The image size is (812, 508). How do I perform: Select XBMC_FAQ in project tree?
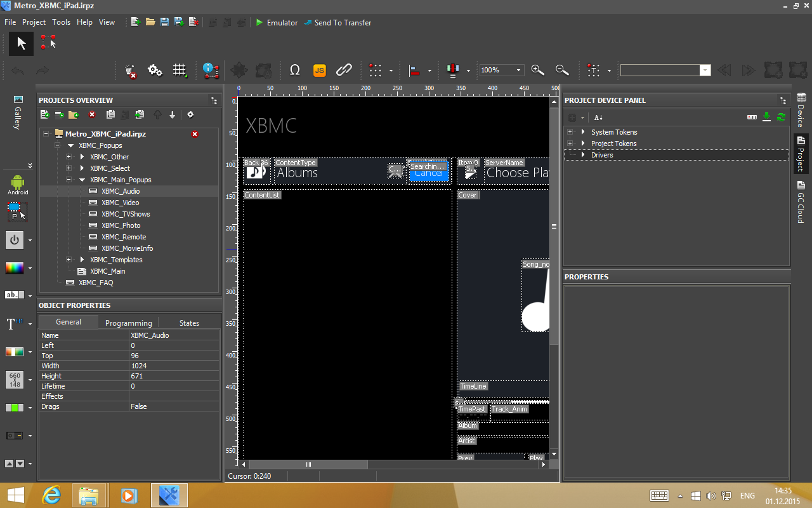point(96,283)
